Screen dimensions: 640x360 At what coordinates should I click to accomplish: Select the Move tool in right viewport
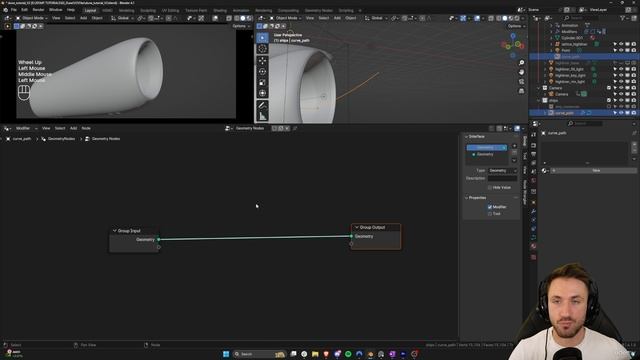pyautogui.click(x=262, y=61)
